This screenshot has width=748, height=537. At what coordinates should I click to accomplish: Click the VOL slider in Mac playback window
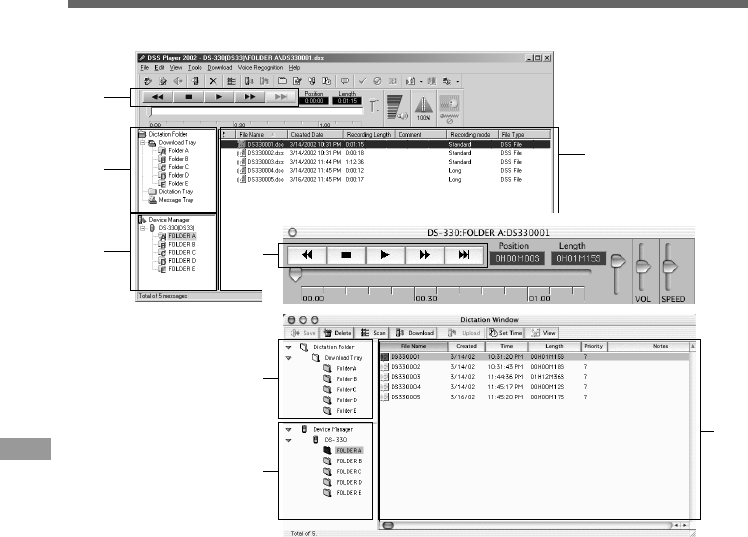[x=642, y=266]
